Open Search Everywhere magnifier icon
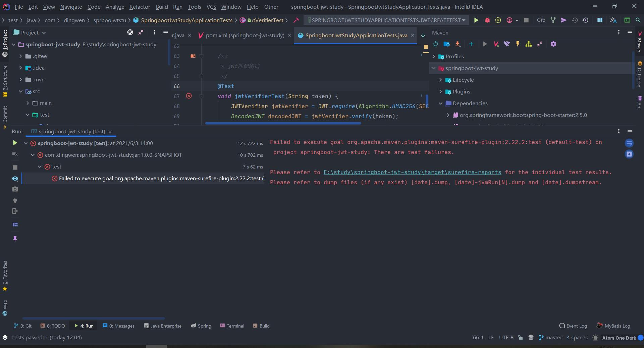Screen dimensions: 644x348 click(638, 20)
